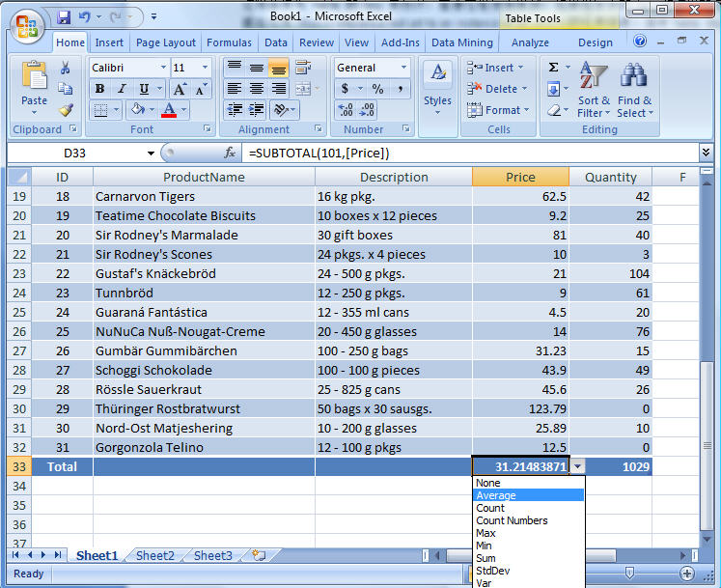The height and width of the screenshot is (588, 721).
Task: Click the zoom slider handle
Action: pos(629,573)
